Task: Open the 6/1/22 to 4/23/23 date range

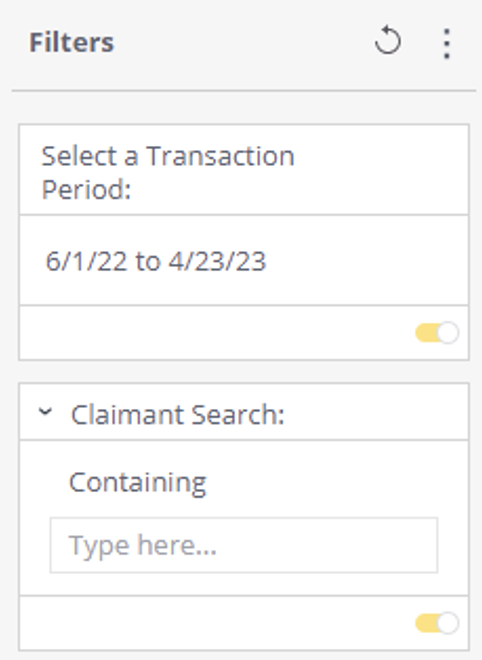Action: (156, 261)
